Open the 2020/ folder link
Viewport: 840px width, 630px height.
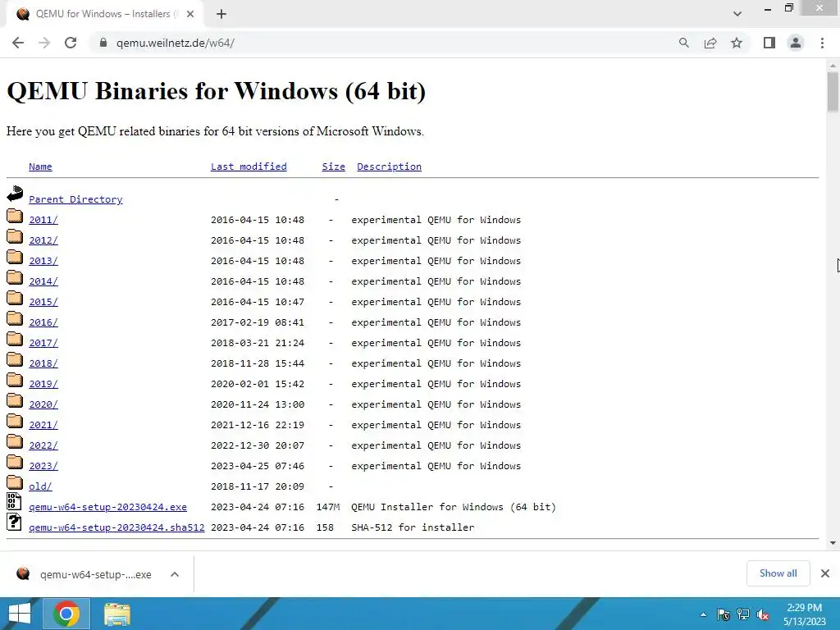(x=43, y=404)
